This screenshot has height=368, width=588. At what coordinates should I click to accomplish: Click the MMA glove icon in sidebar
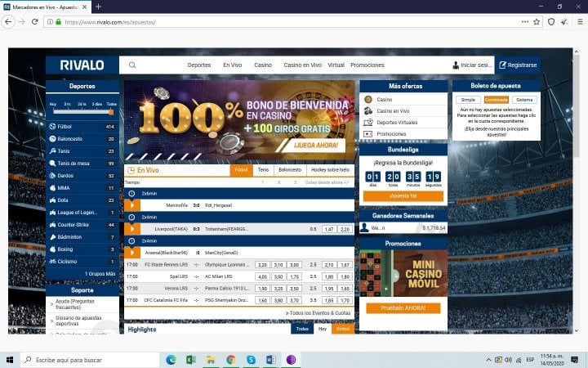pyautogui.click(x=52, y=188)
